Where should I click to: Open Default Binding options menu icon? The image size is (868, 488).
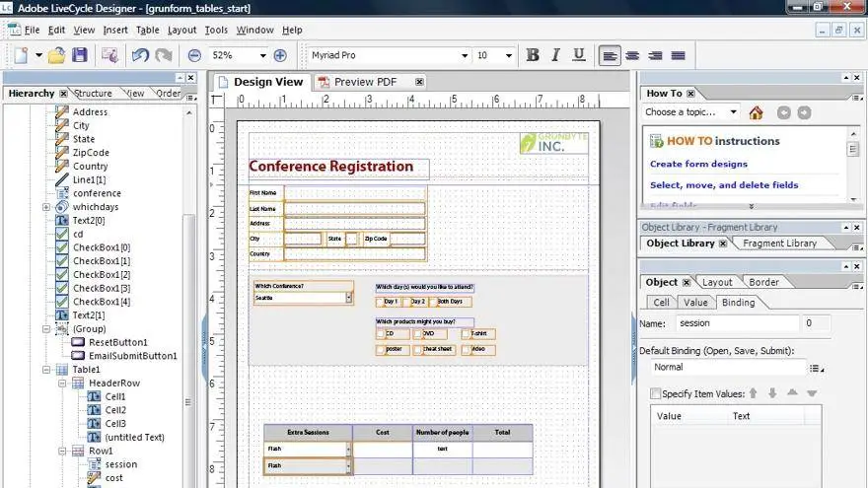(x=816, y=368)
